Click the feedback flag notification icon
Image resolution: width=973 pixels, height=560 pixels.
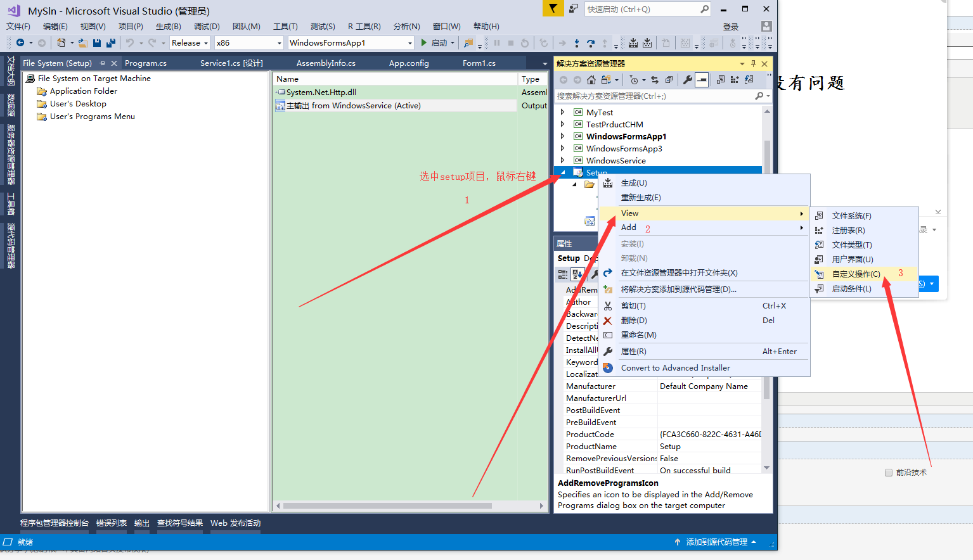point(553,8)
